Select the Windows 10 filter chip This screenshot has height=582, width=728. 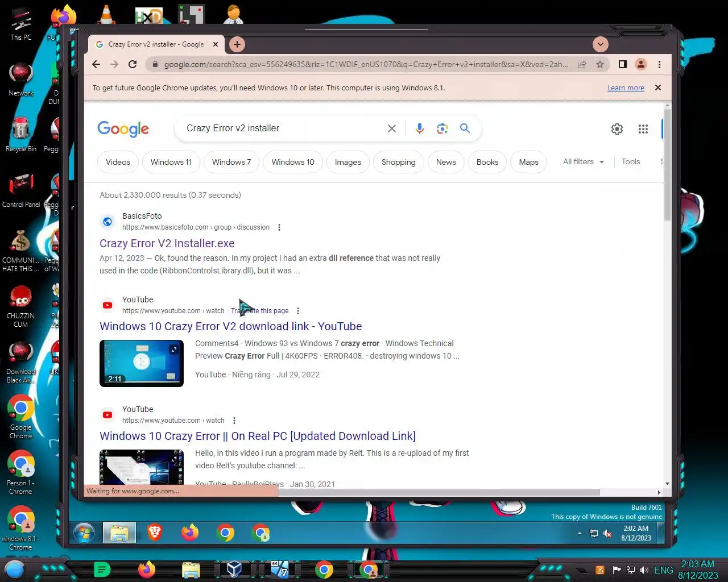coord(293,162)
